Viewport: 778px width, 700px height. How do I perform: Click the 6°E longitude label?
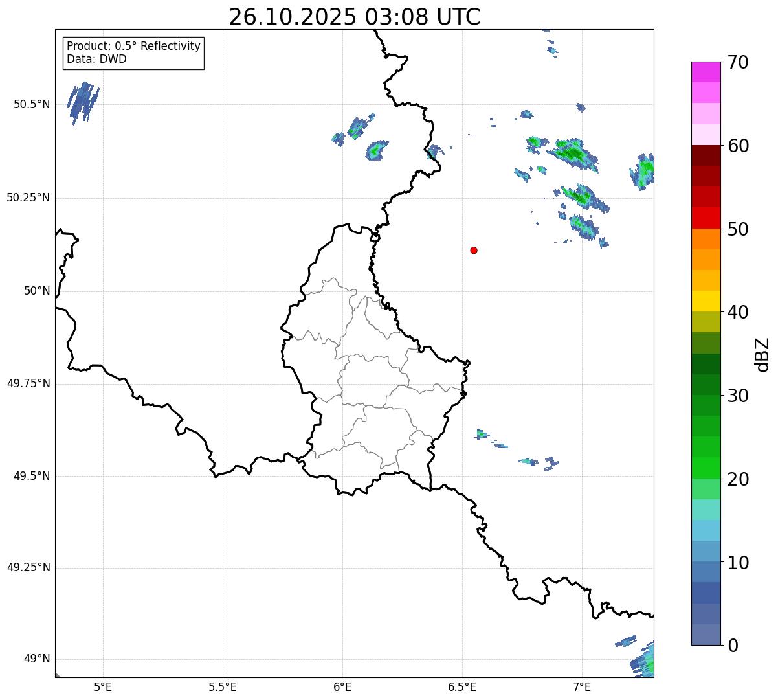pos(342,686)
